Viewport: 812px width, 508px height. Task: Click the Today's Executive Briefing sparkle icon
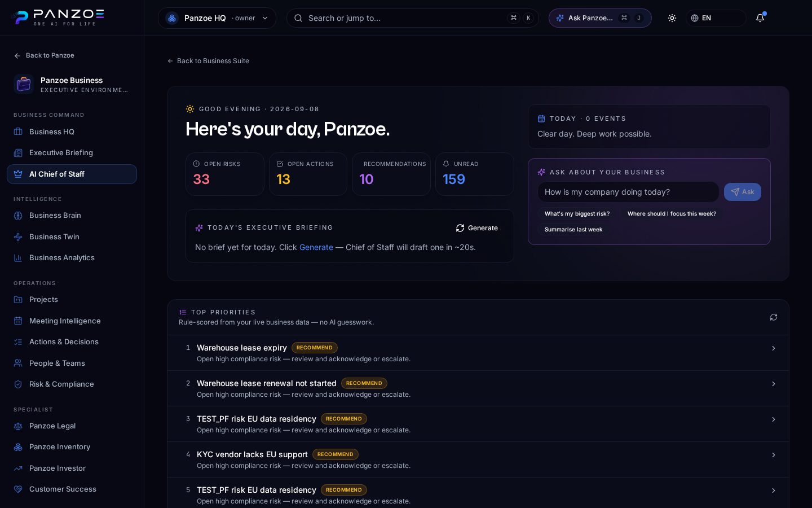(x=199, y=228)
